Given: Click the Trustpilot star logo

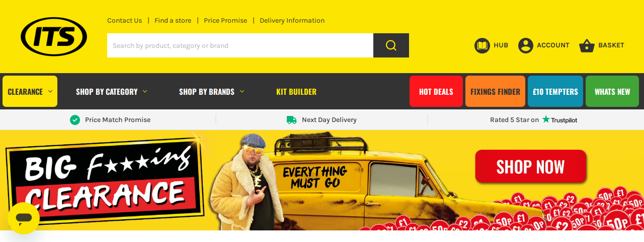Looking at the screenshot, I should click(x=546, y=119).
